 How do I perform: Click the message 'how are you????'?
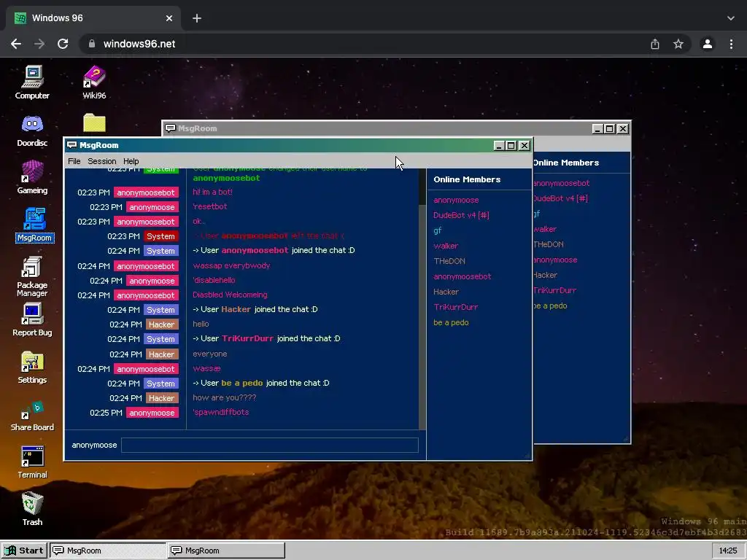[x=224, y=397]
